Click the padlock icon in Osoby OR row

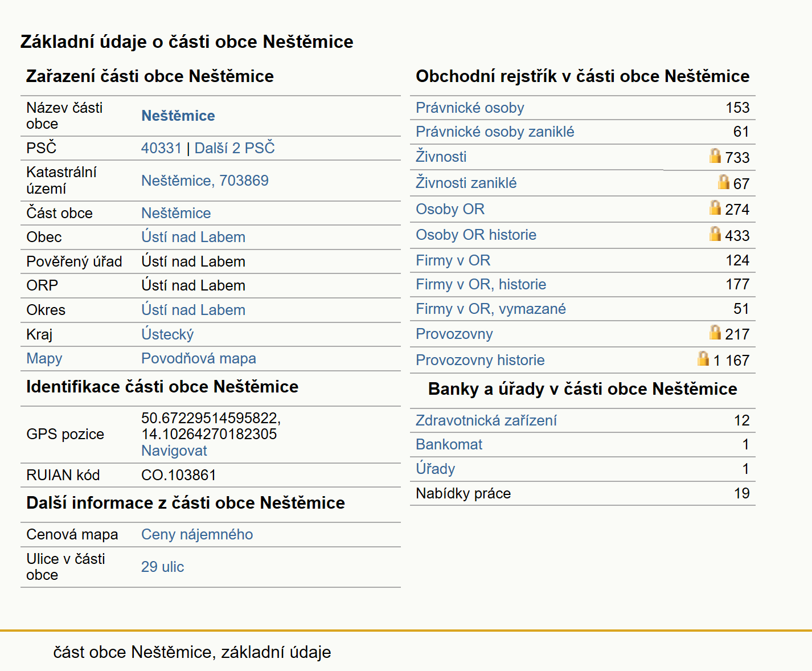(x=715, y=207)
